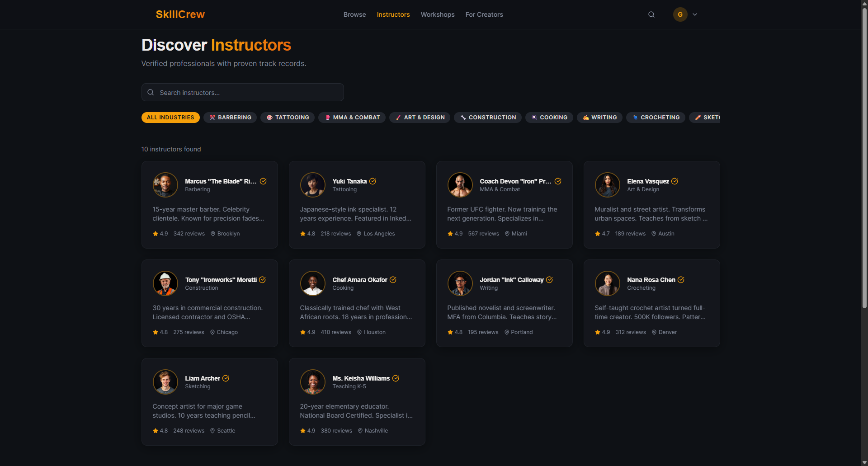Filter by Art & Design industry
The height and width of the screenshot is (466, 868).
tap(420, 118)
